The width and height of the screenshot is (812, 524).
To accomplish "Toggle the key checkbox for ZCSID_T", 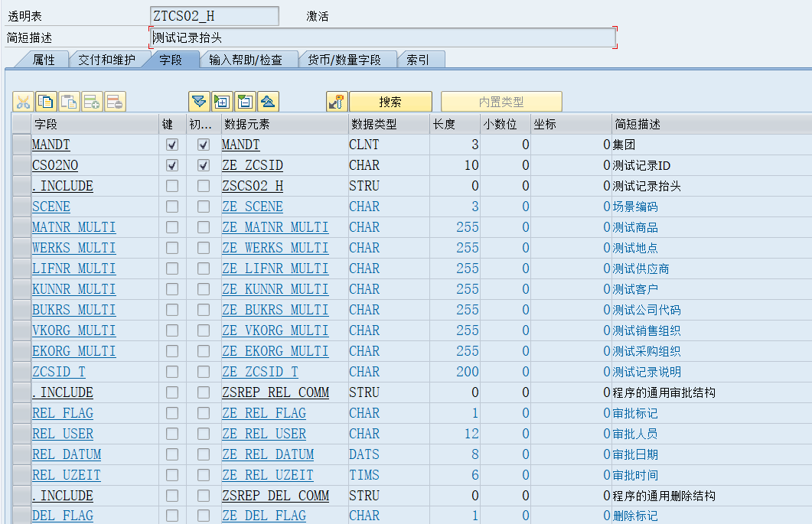I will [172, 372].
